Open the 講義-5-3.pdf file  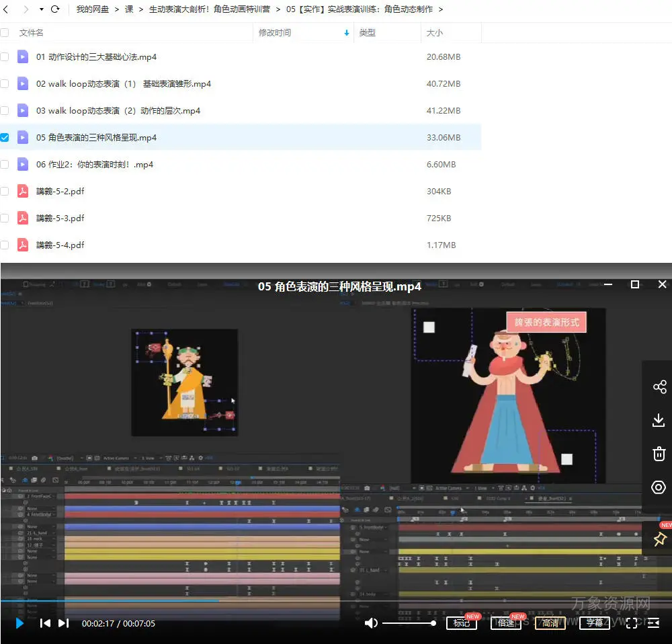(60, 218)
